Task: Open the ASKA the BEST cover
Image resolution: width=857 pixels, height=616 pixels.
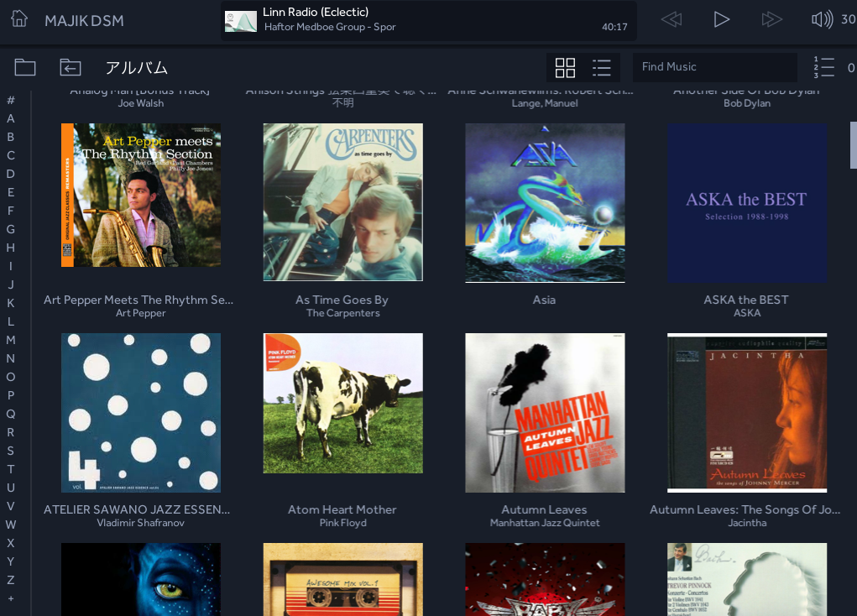Action: coord(747,203)
